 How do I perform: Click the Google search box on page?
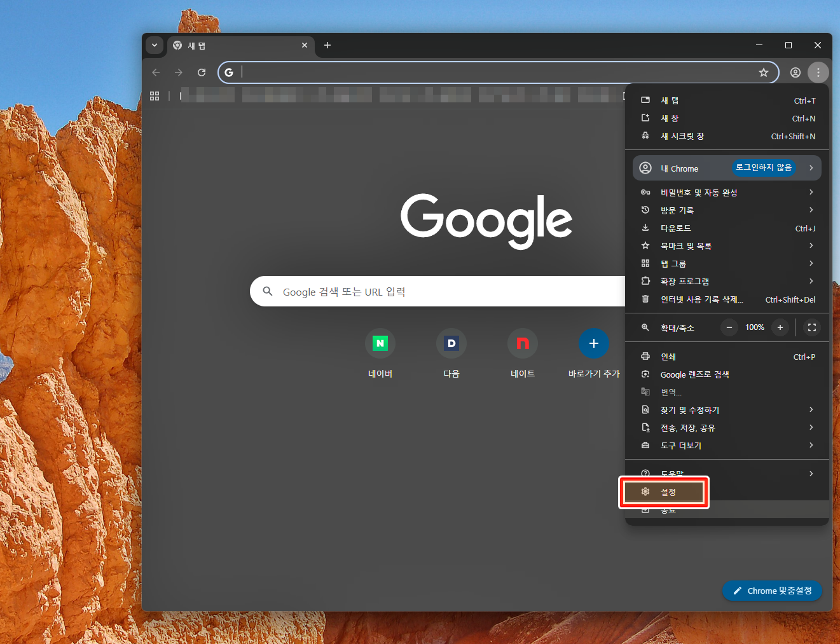(x=439, y=291)
